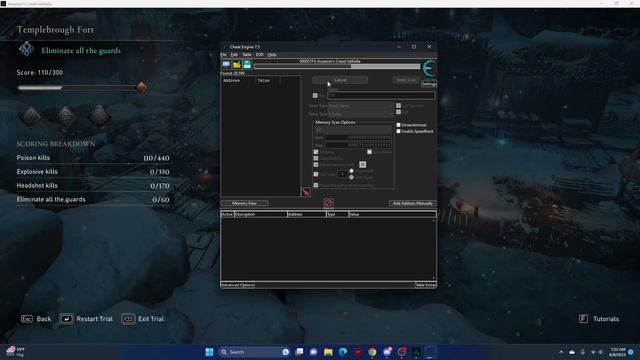640x360 pixels.
Task: Open the Help menu
Action: tap(272, 55)
